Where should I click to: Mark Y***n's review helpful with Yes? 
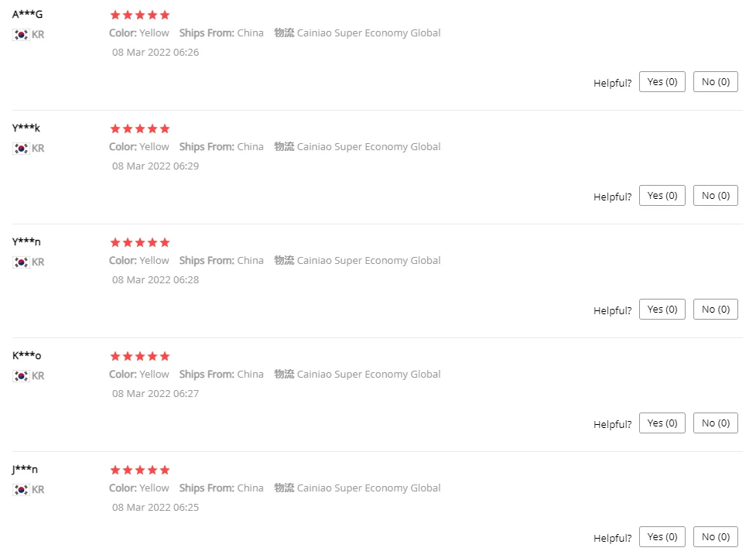click(x=662, y=310)
